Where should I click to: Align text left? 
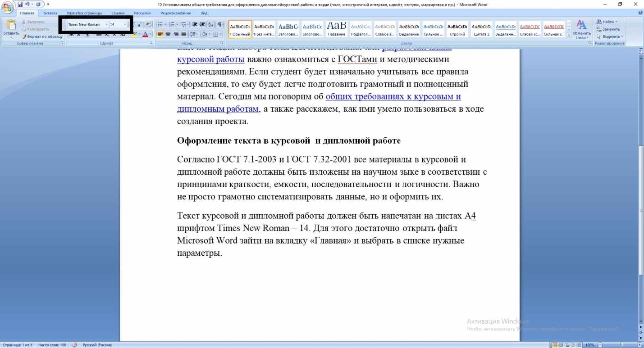[160, 34]
